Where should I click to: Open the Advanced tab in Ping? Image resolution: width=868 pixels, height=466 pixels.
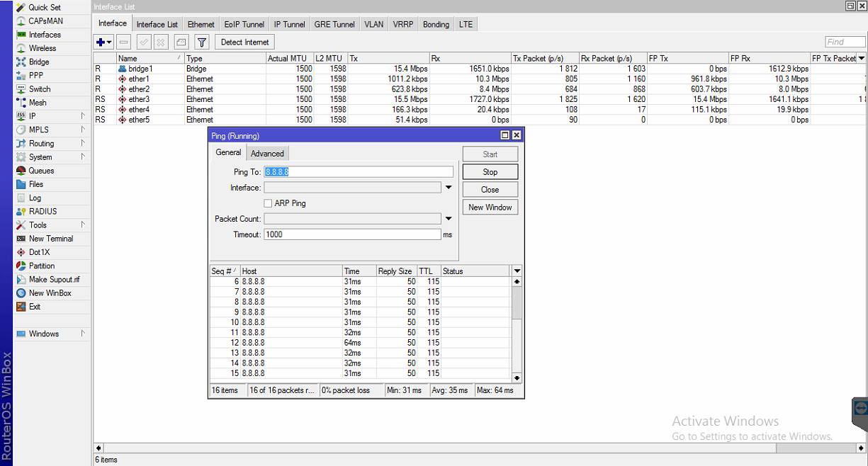[268, 154]
